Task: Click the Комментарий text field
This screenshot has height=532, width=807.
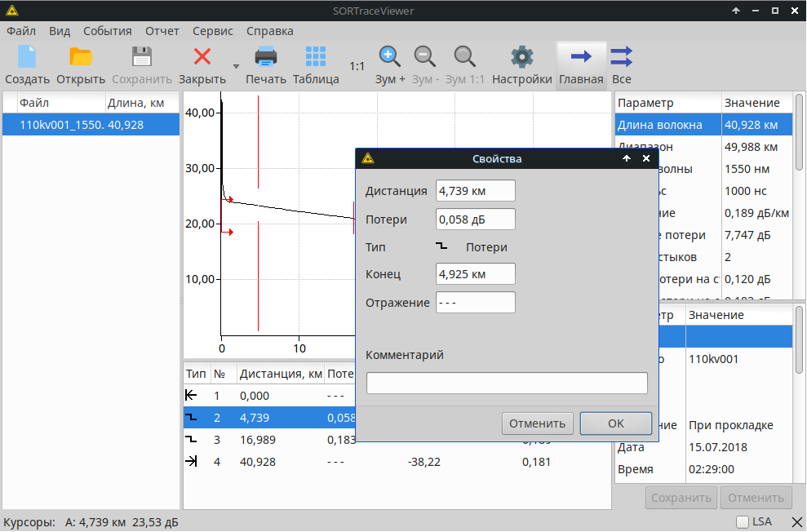Action: (x=506, y=383)
